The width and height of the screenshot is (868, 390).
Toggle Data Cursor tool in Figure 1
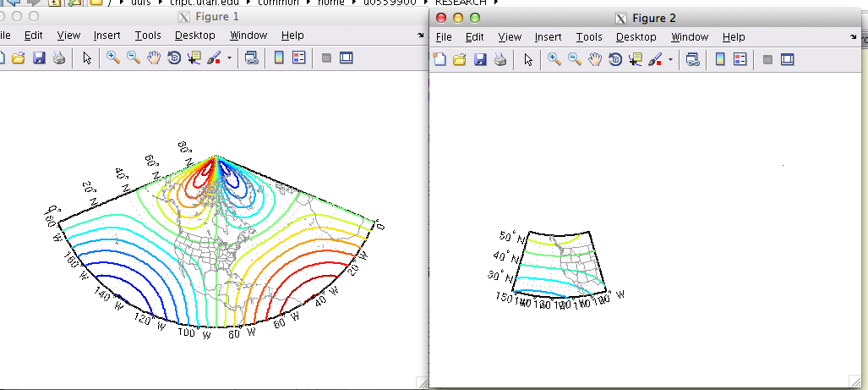pos(194,58)
